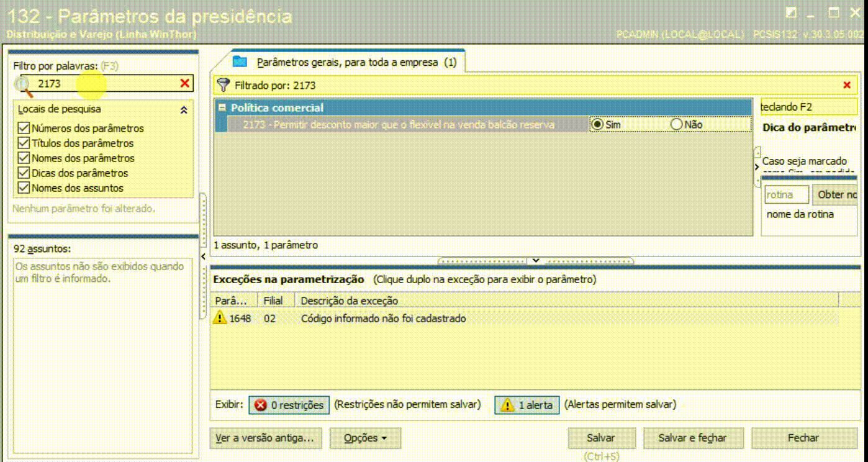Click the yellow alert icon on '1 alerta'
This screenshot has height=462, width=868.
[507, 405]
